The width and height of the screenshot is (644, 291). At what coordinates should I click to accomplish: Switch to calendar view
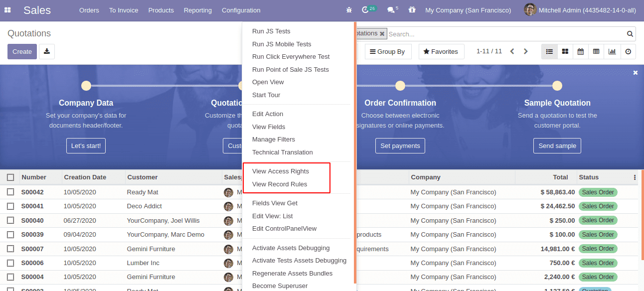(581, 51)
